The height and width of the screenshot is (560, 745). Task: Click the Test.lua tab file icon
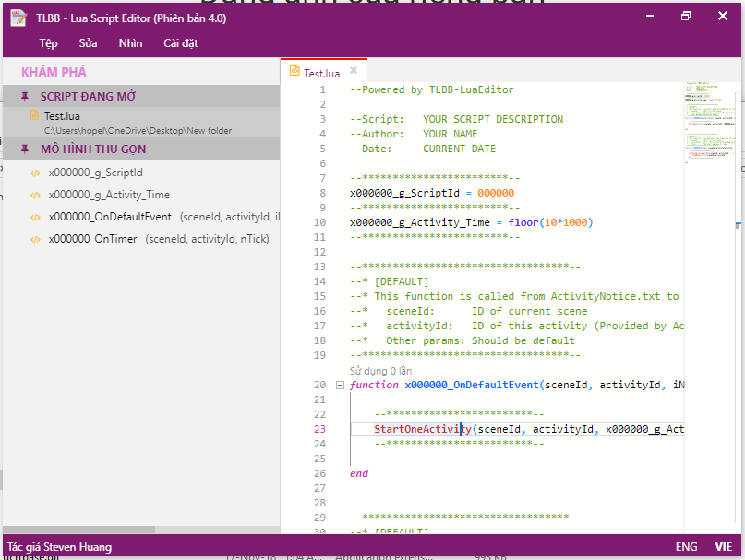294,70
